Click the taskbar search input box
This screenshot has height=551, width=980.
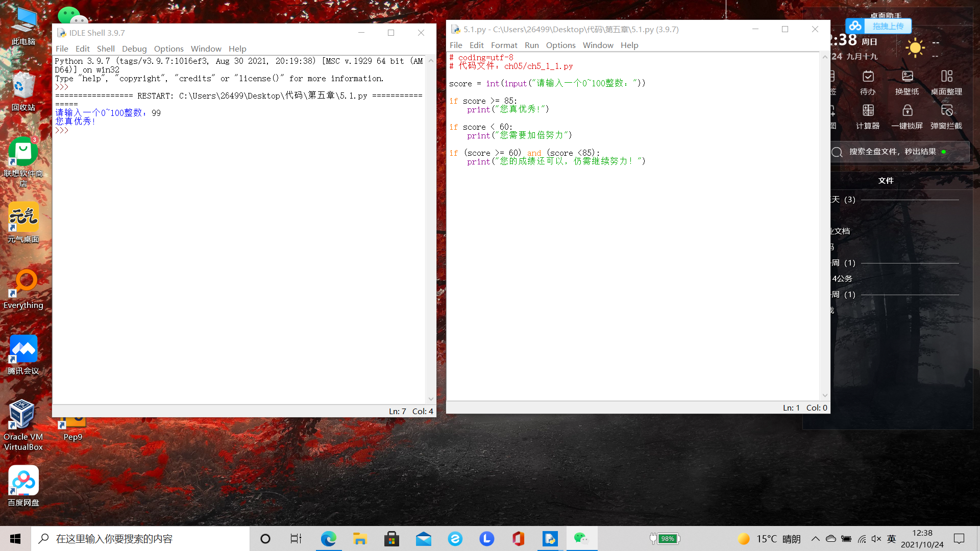click(x=140, y=539)
